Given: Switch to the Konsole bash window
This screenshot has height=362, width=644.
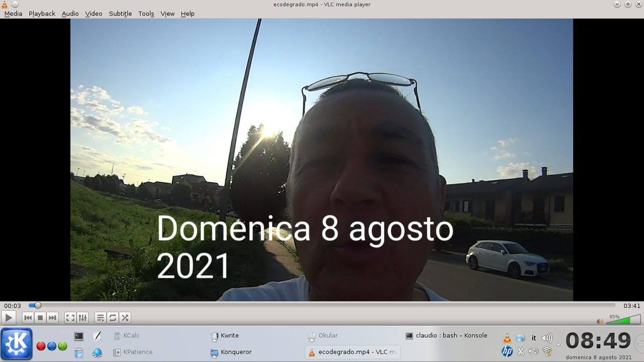Looking at the screenshot, I should pyautogui.click(x=447, y=335).
